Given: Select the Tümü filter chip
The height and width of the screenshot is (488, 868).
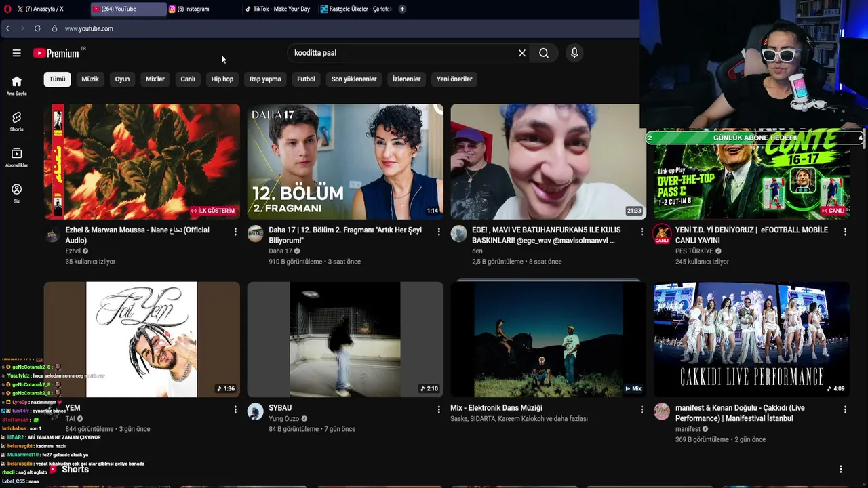Looking at the screenshot, I should [x=58, y=79].
